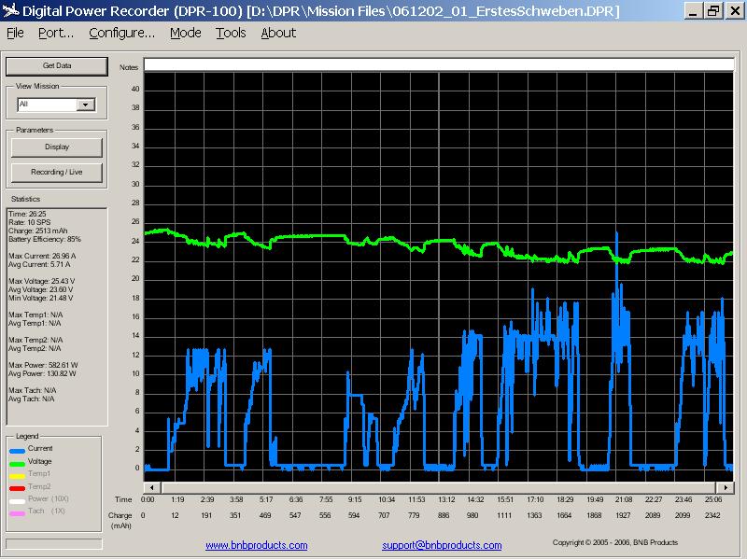The image size is (747, 560).
Task: Open the Configure... menu
Action: click(x=122, y=33)
